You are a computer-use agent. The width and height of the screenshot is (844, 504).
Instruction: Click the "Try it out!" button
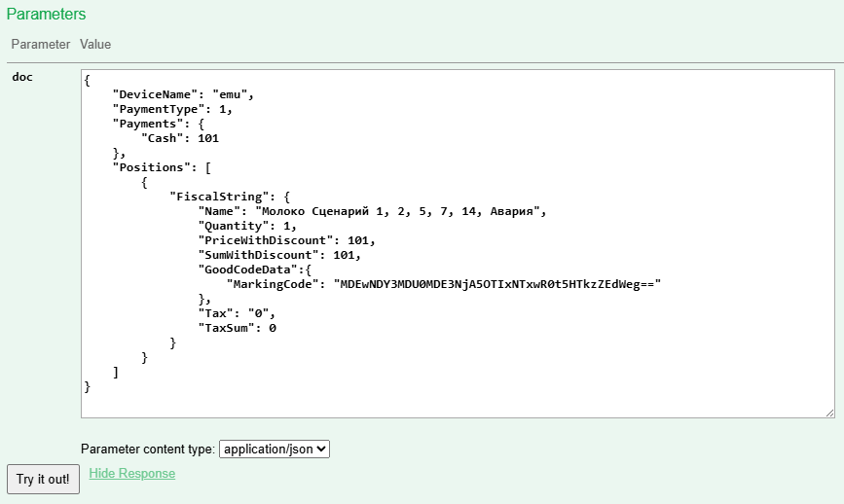click(x=43, y=479)
